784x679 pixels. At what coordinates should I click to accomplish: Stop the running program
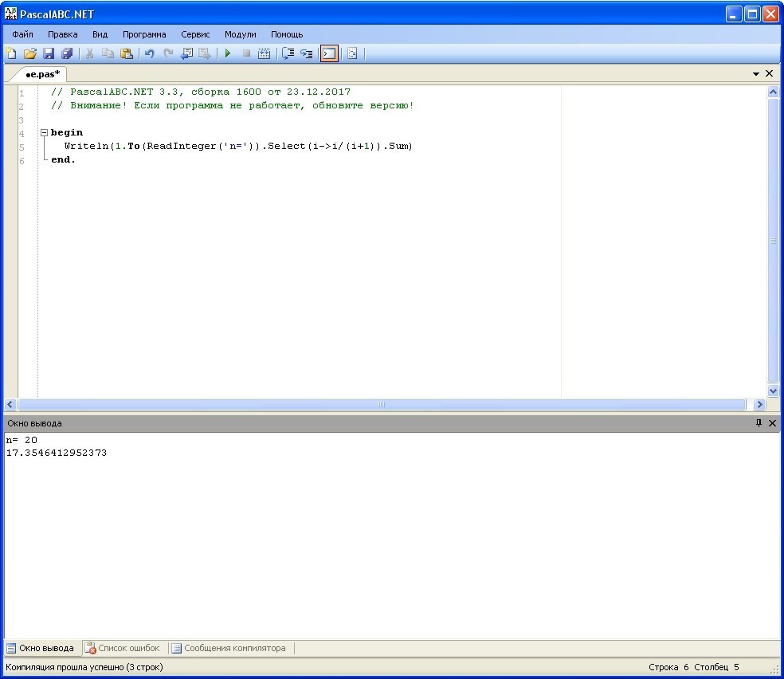pyautogui.click(x=246, y=53)
